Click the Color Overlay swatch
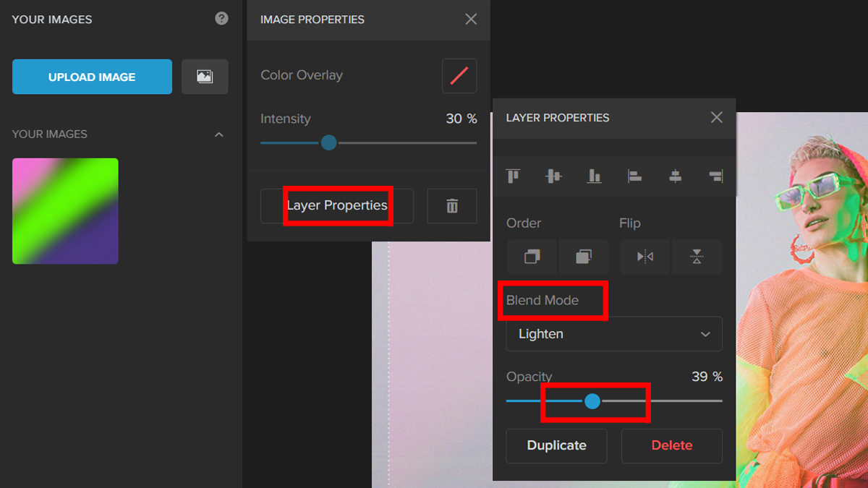The width and height of the screenshot is (868, 488). [x=459, y=76]
